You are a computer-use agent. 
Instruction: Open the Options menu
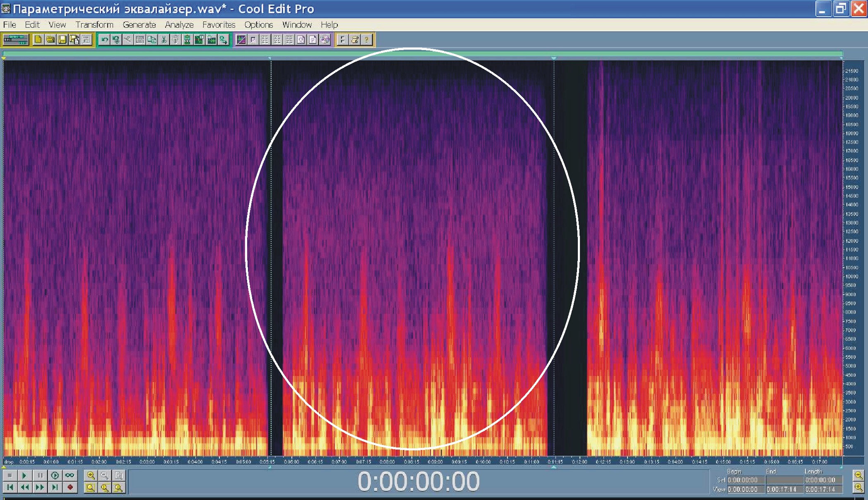point(259,25)
